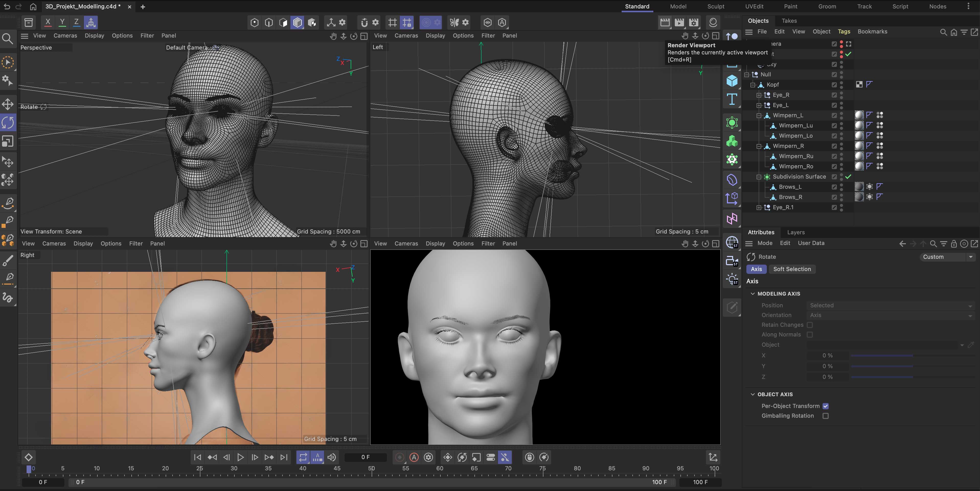The height and width of the screenshot is (491, 980).
Task: Open the home icon next to file tab
Action: click(33, 6)
